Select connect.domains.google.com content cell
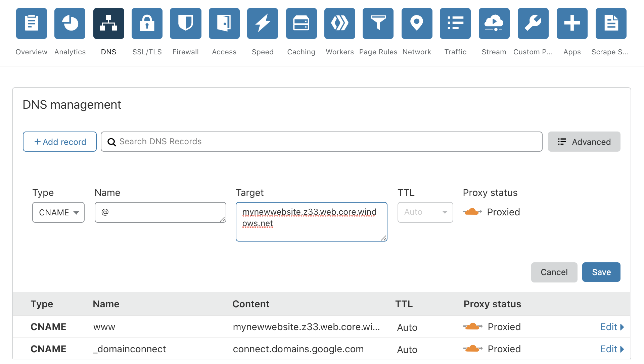The height and width of the screenshot is (364, 644). click(x=298, y=349)
